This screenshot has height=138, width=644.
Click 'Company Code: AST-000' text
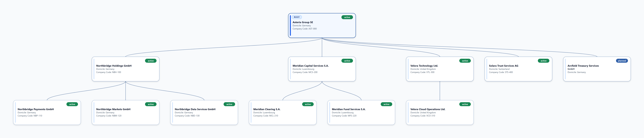305,29
